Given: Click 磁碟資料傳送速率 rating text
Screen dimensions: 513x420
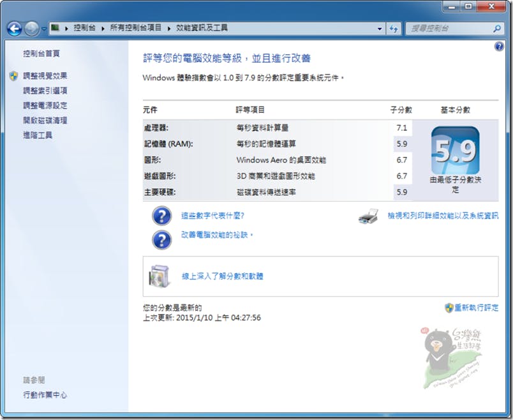Looking at the screenshot, I should [266, 192].
